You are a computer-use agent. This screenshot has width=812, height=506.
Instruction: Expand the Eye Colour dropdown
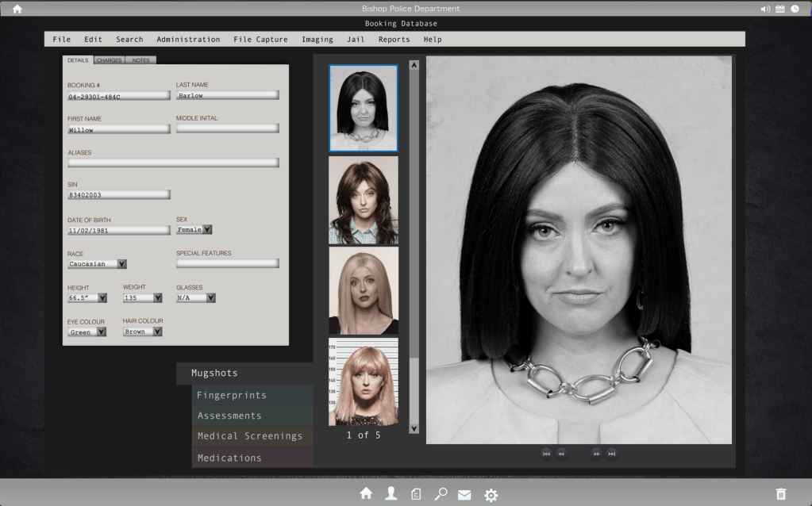101,332
